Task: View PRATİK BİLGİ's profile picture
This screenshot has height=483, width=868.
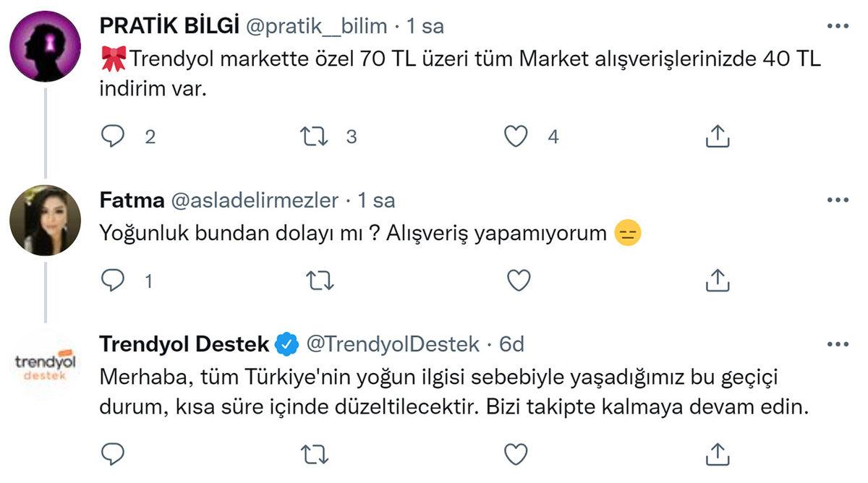Action: [45, 45]
